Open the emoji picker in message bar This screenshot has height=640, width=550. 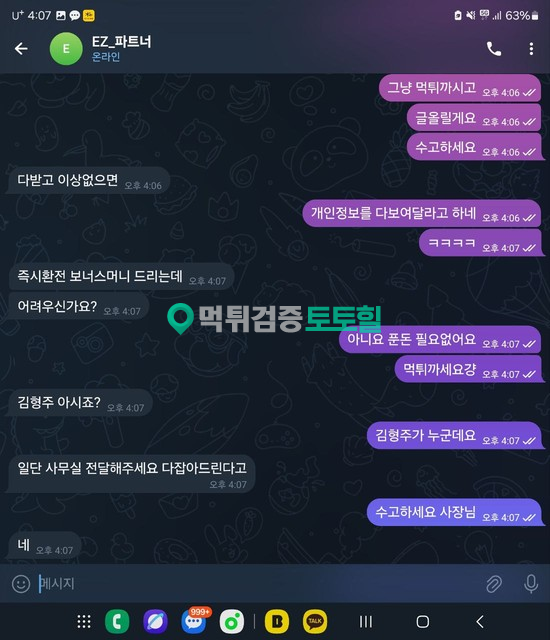(21, 584)
